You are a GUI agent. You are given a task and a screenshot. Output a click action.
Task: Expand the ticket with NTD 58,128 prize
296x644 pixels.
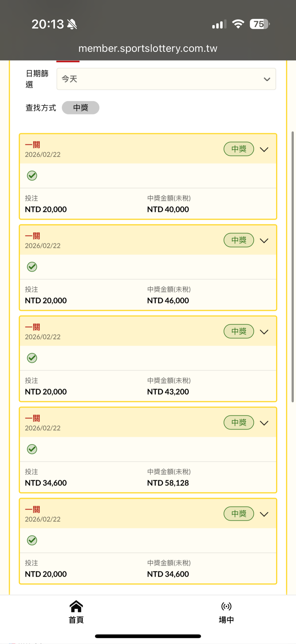pos(264,423)
